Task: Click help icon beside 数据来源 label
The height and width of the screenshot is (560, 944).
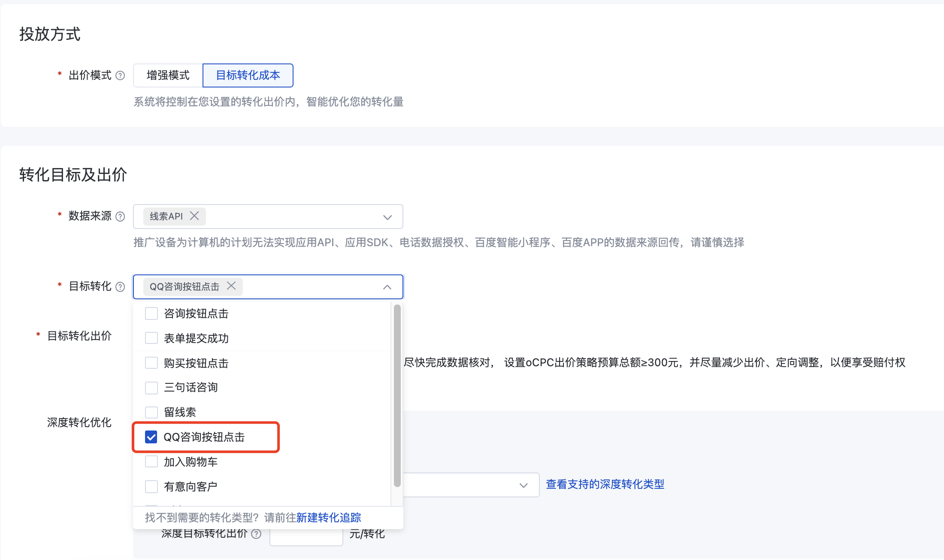Action: (121, 217)
